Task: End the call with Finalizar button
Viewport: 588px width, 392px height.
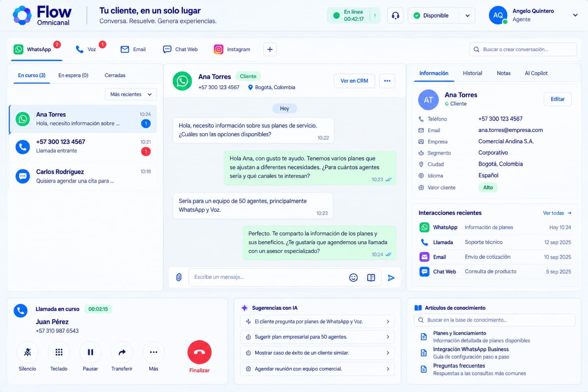Action: pos(200,352)
